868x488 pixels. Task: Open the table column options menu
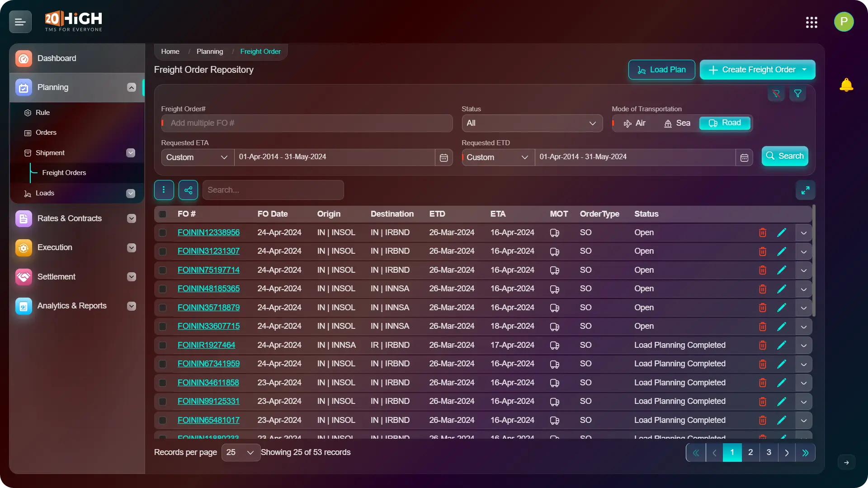click(164, 190)
